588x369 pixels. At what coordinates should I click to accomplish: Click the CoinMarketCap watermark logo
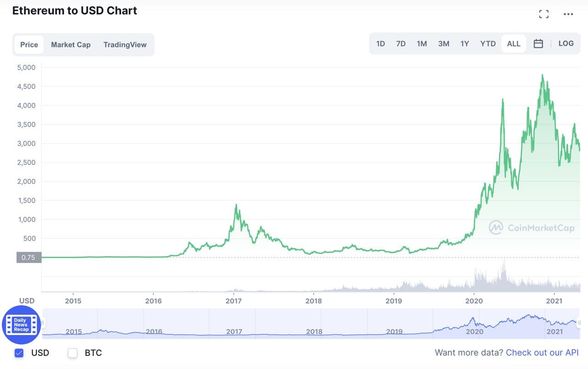pos(531,227)
